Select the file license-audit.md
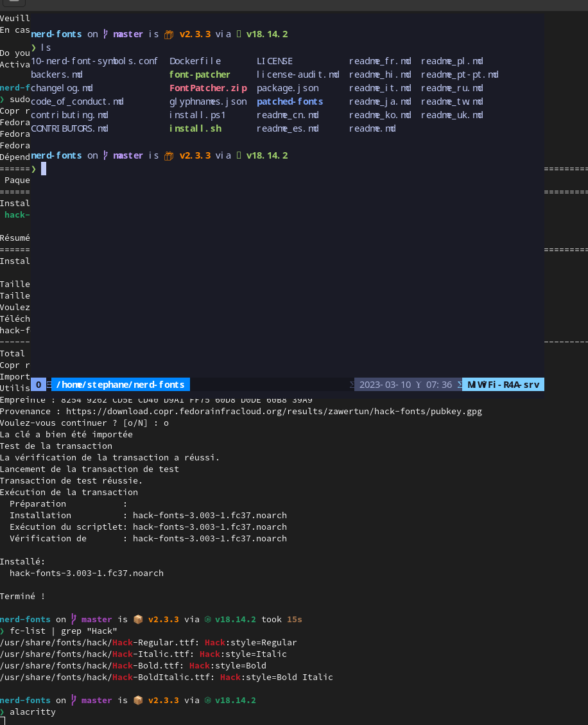Image resolution: width=588 pixels, height=725 pixels. pos(298,74)
